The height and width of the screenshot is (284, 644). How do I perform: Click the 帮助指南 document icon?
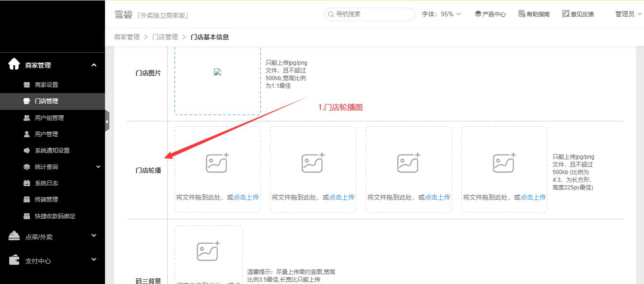click(x=522, y=14)
